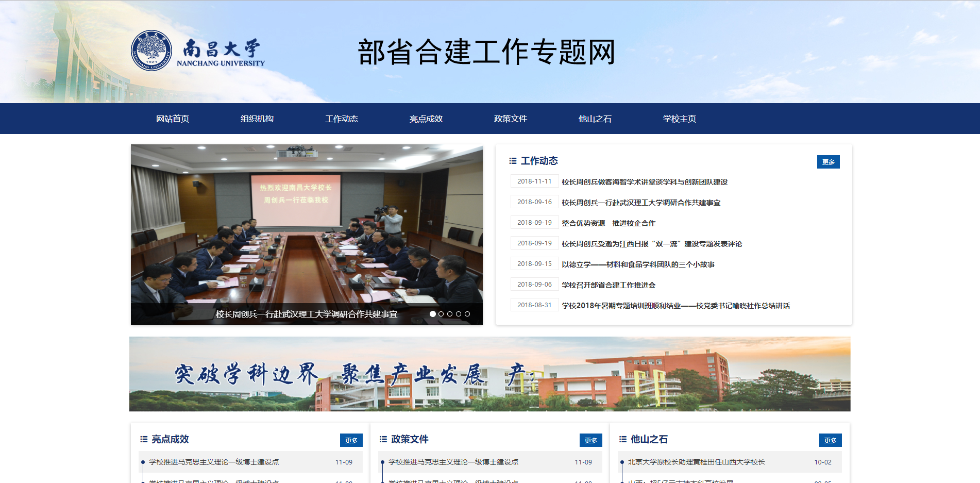Screen dimensions: 980x483
Task: Click 更多 in the 他山之石 panel
Action: [830, 440]
